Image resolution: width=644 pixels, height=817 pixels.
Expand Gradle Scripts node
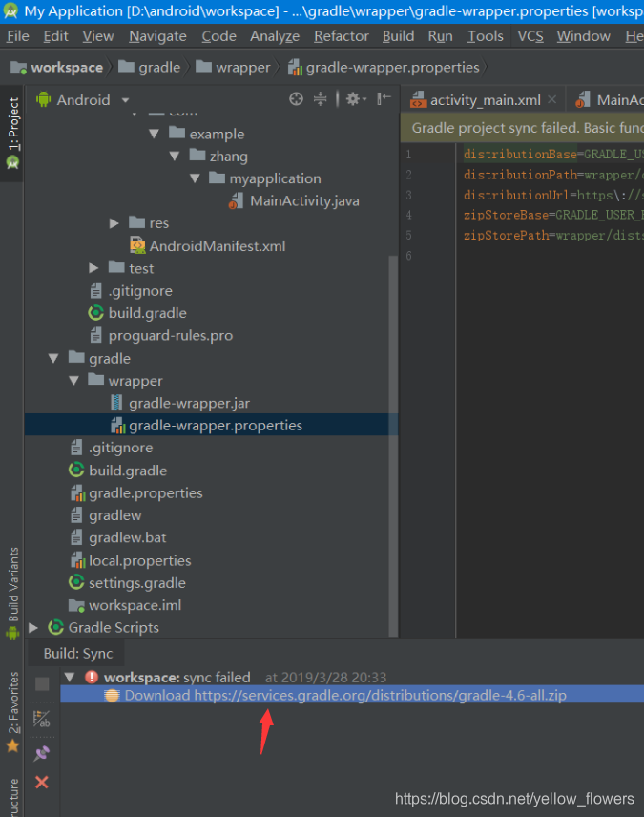pos(33,628)
